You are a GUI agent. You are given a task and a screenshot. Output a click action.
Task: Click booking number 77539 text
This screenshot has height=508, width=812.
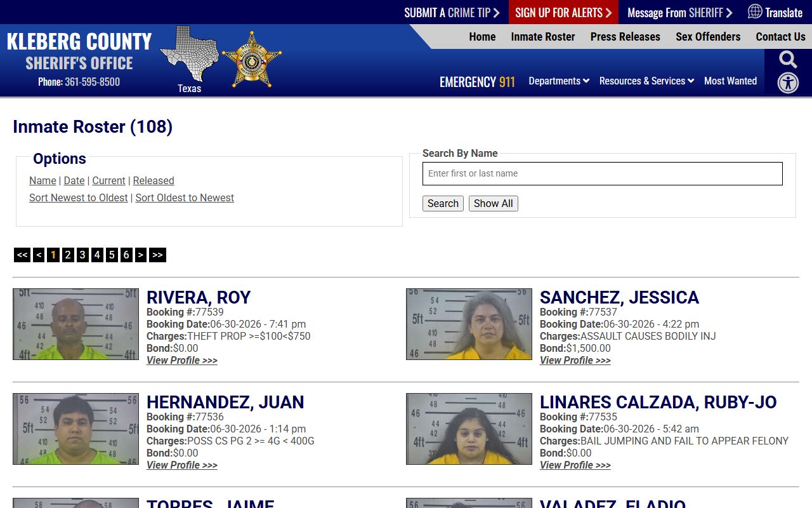click(209, 312)
